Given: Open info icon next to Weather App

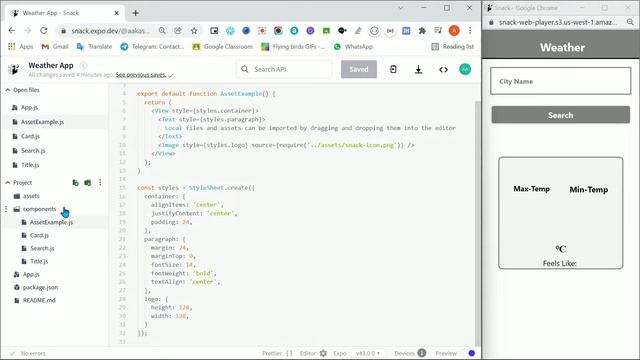Looking at the screenshot, I should pyautogui.click(x=83, y=65).
